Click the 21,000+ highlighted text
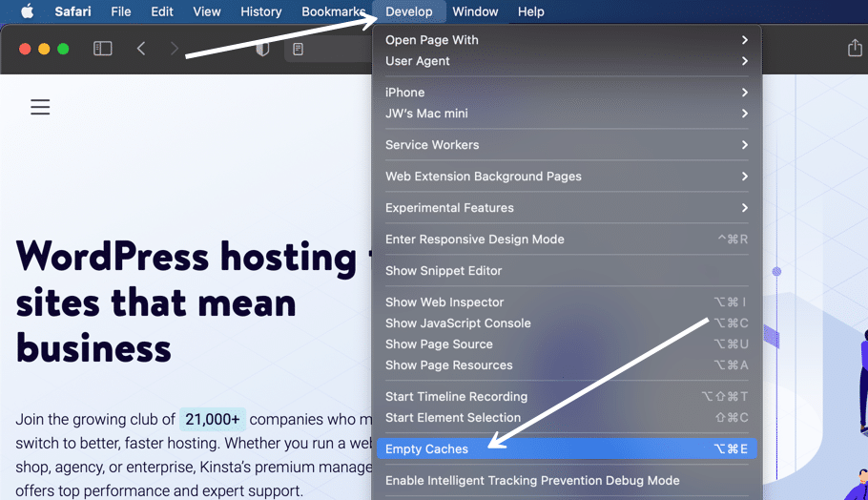 tap(213, 419)
